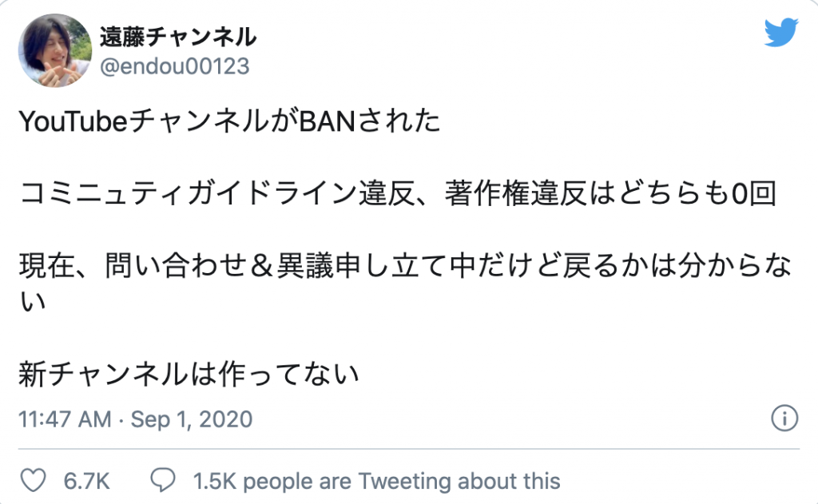The image size is (818, 504).
Task: Click the 著作権違反 phrase in the tweet
Action: pyautogui.click(x=519, y=195)
